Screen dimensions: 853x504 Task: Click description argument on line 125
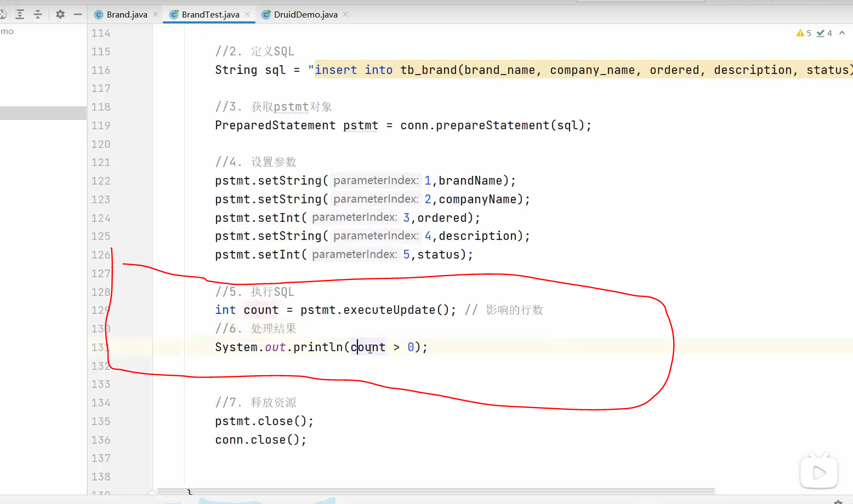tap(478, 236)
